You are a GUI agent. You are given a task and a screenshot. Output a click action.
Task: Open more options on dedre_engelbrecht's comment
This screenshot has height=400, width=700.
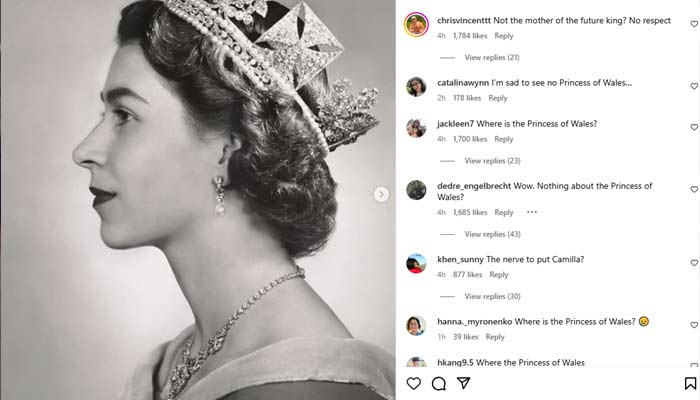(x=532, y=212)
